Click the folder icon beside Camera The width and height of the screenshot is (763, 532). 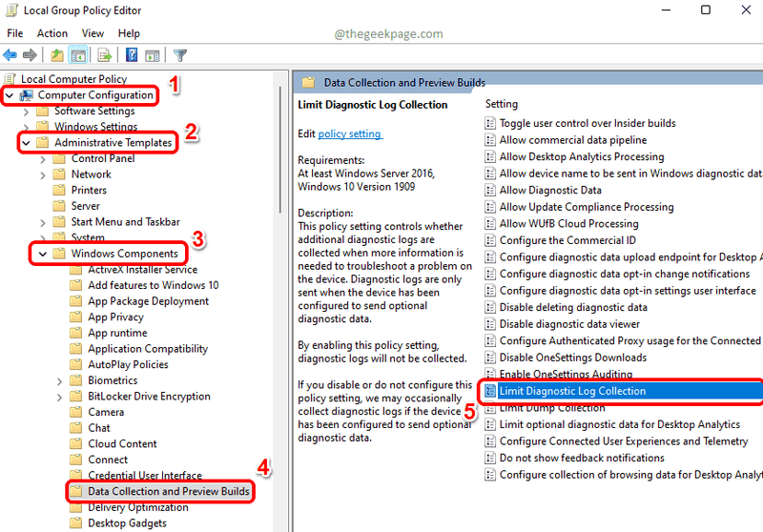point(76,413)
